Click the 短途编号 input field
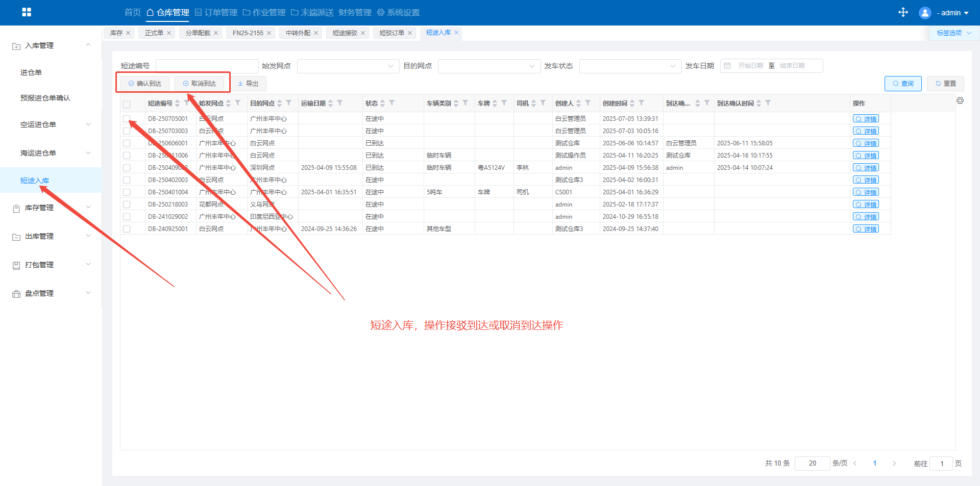 point(207,66)
